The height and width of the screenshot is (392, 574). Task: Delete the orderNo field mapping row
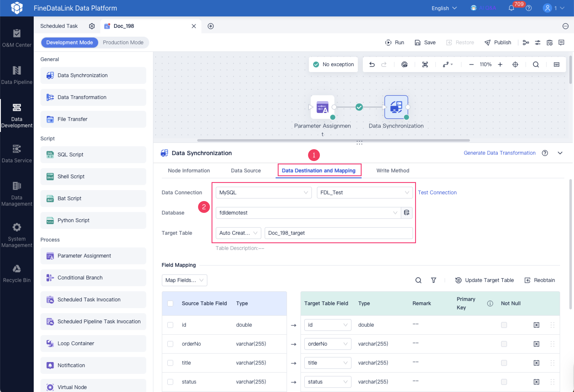click(x=536, y=344)
